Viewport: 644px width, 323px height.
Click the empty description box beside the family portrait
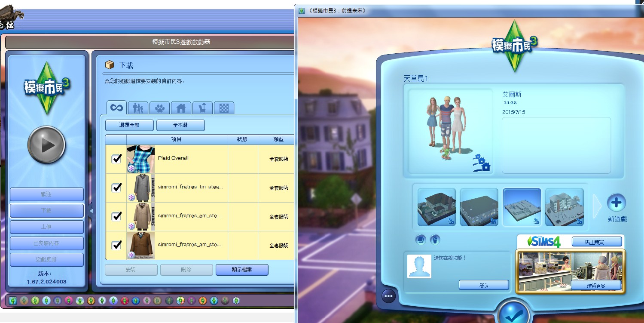(x=556, y=145)
